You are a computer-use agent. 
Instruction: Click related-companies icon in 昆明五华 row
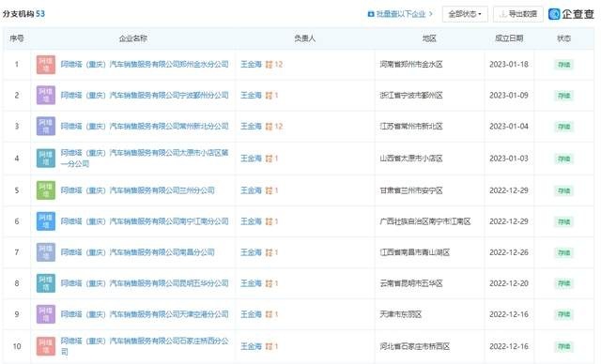(x=270, y=283)
